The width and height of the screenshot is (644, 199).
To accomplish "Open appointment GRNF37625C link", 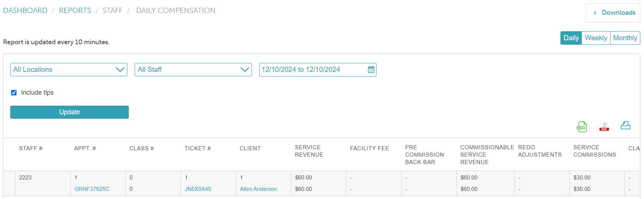I will (92, 189).
